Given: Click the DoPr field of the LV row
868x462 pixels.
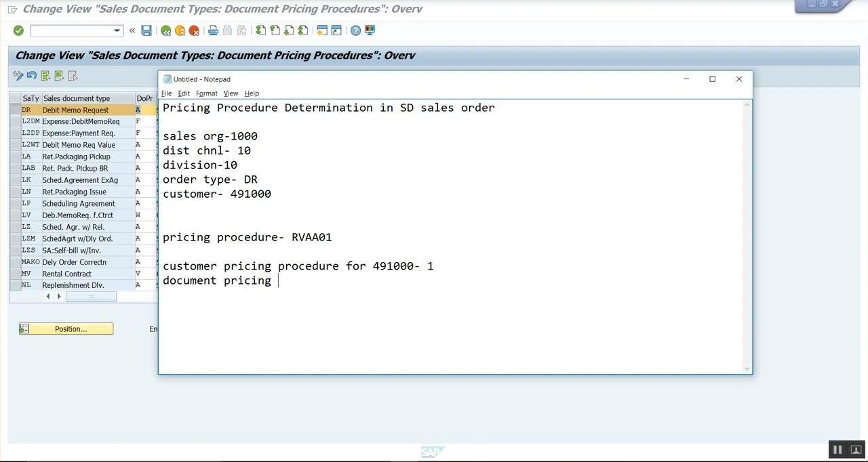Looking at the screenshot, I should pos(144,215).
